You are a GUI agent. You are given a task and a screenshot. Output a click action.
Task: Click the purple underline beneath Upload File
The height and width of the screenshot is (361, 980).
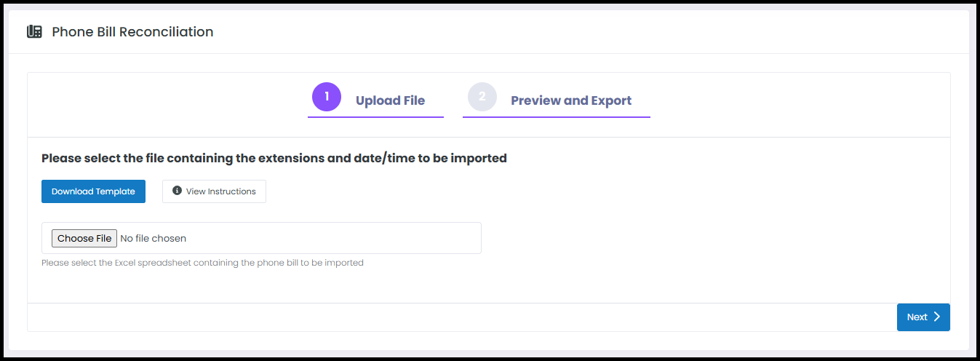(375, 116)
